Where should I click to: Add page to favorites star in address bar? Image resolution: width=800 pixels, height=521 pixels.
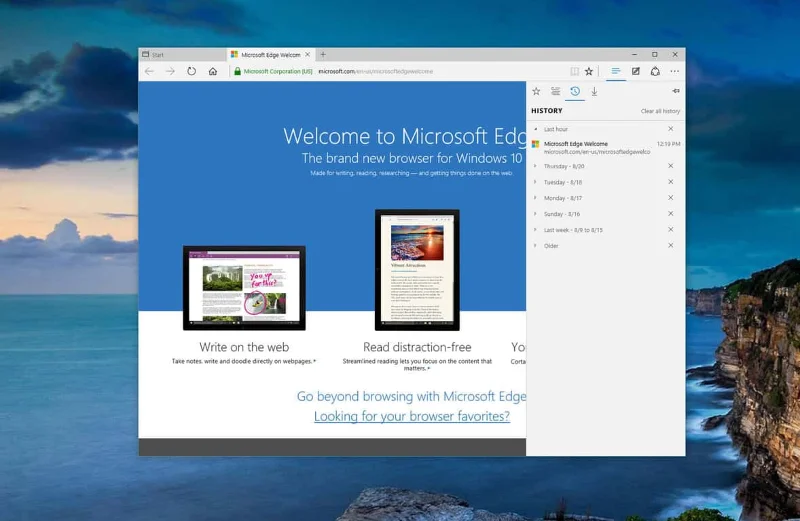tap(589, 71)
